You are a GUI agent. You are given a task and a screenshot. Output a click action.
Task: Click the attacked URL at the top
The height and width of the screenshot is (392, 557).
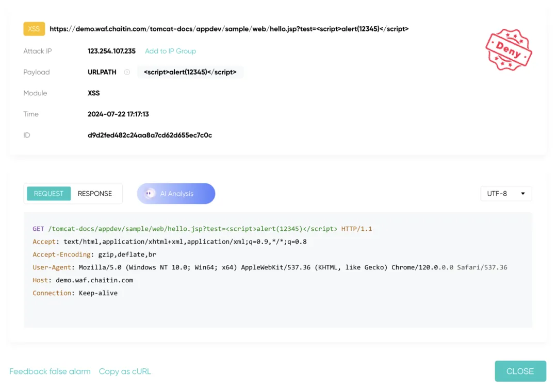[x=229, y=29]
